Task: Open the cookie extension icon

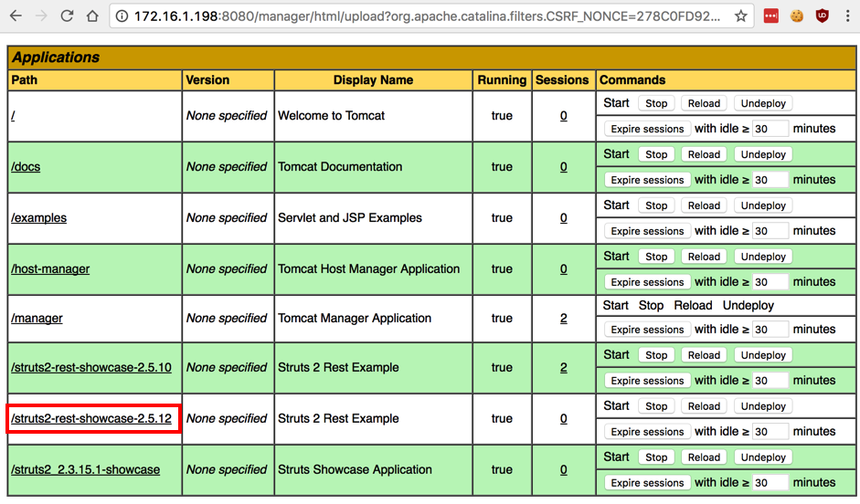Action: (x=797, y=16)
